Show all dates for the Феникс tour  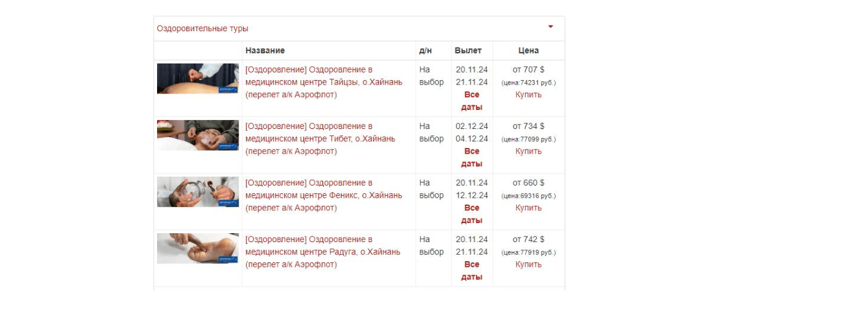[x=472, y=214]
